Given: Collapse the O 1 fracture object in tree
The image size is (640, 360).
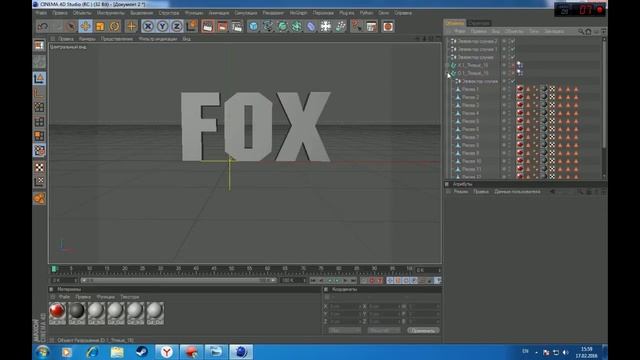Looking at the screenshot, I should [x=447, y=73].
